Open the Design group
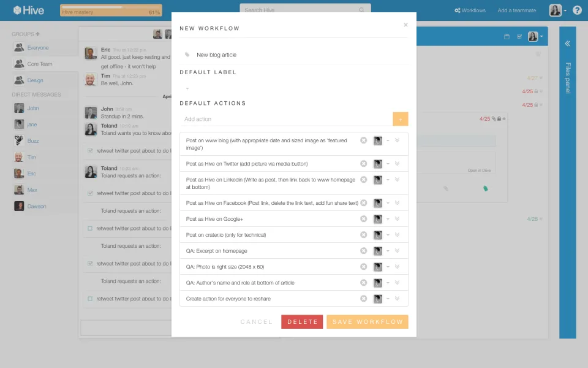The image size is (588, 368). click(36, 80)
